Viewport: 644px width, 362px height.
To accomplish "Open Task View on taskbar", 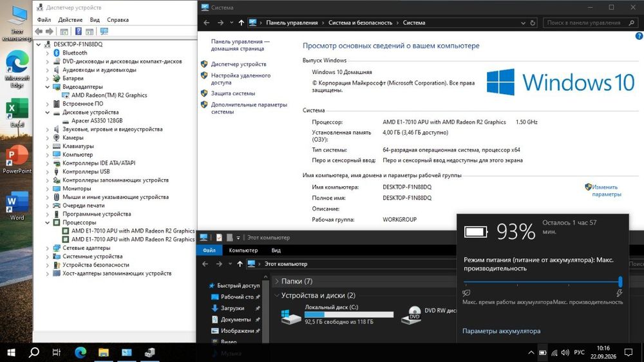I will (x=57, y=352).
